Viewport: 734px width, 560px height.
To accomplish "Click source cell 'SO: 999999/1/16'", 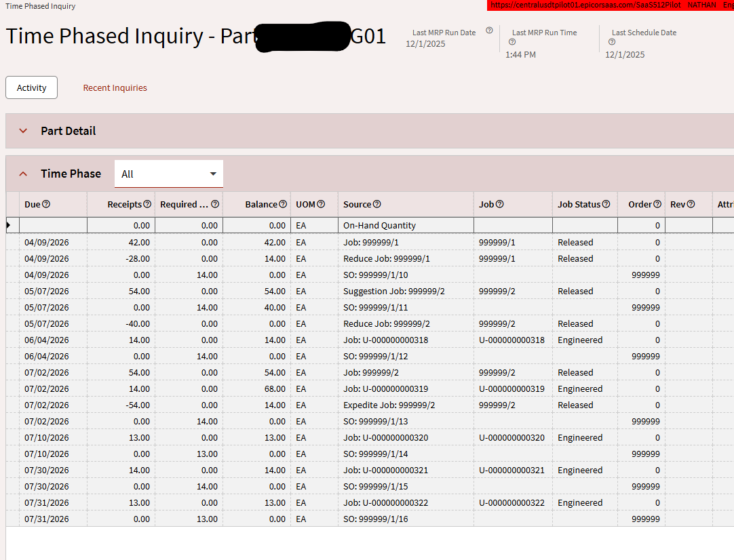I will [406, 519].
